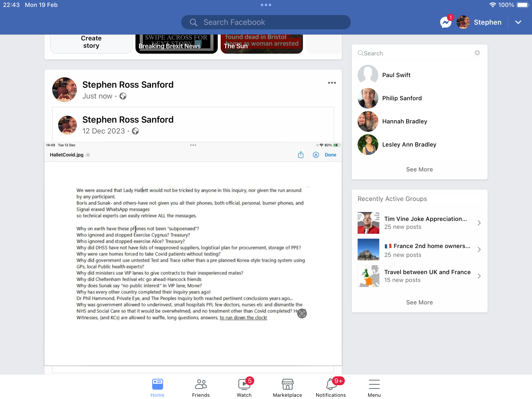
Task: Expand chevron for France 2nd home owners
Action: (x=479, y=249)
